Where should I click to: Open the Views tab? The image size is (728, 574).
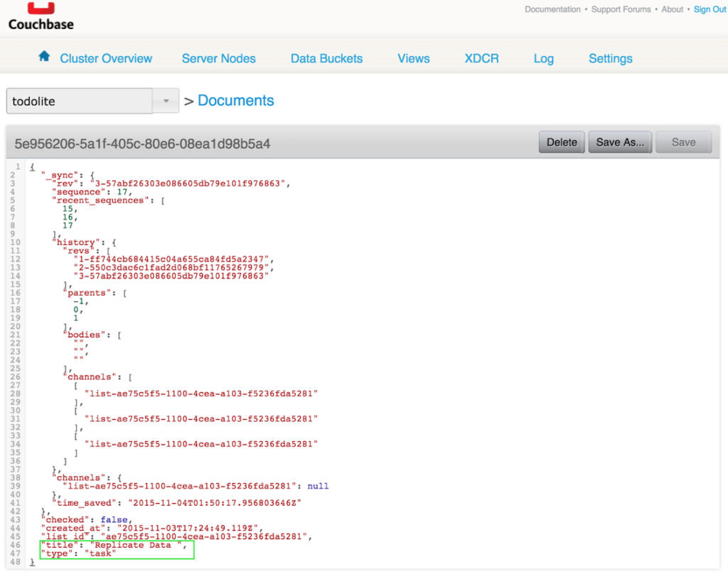click(x=413, y=59)
